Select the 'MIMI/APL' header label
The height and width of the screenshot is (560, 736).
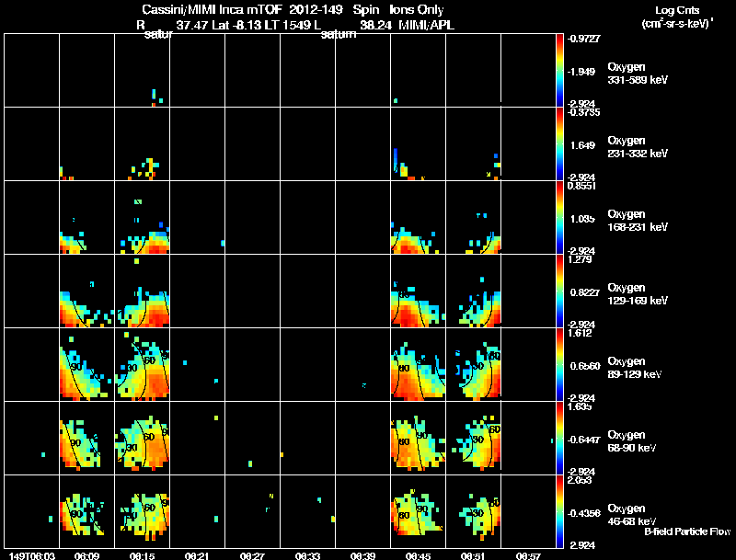(x=426, y=26)
